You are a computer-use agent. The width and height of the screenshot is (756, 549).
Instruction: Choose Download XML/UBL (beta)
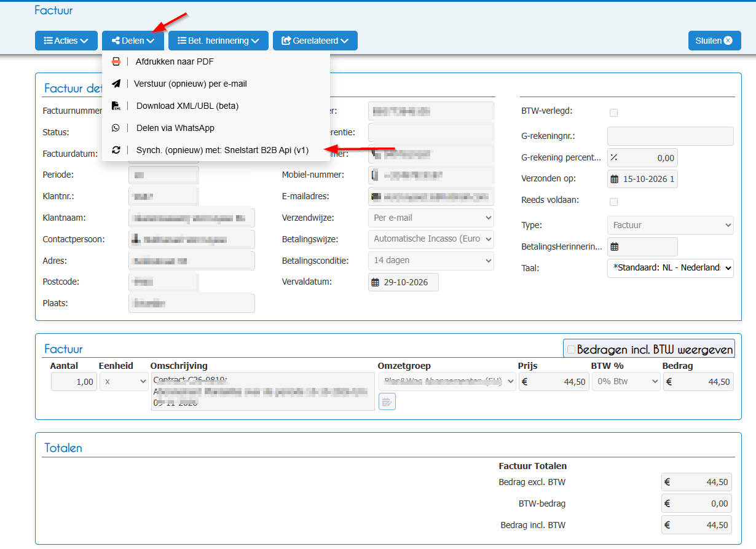coord(216,106)
